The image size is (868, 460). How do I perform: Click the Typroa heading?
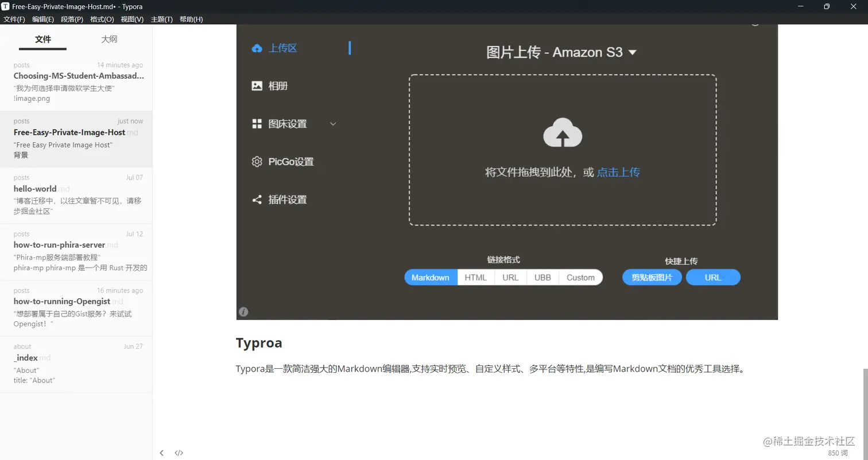(x=259, y=343)
